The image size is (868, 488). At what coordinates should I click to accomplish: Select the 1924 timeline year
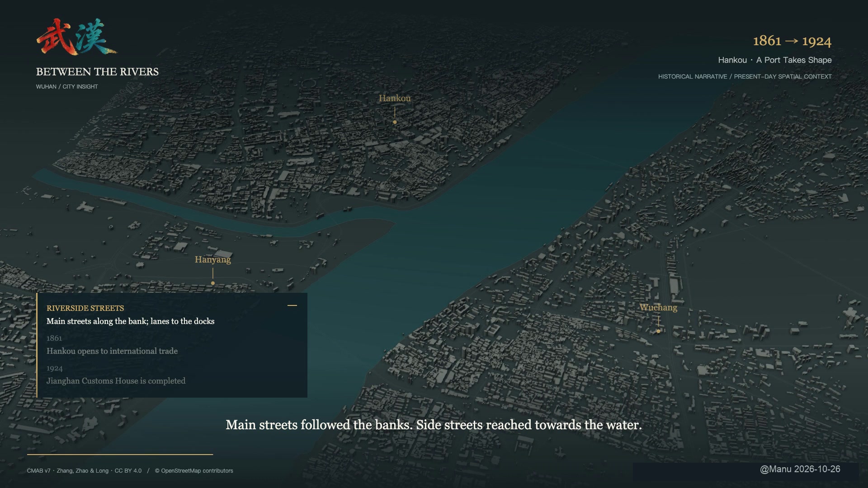(x=55, y=368)
